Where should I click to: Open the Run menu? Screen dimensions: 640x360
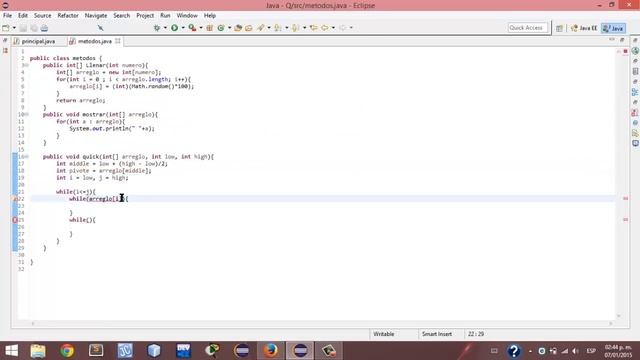click(x=165, y=16)
